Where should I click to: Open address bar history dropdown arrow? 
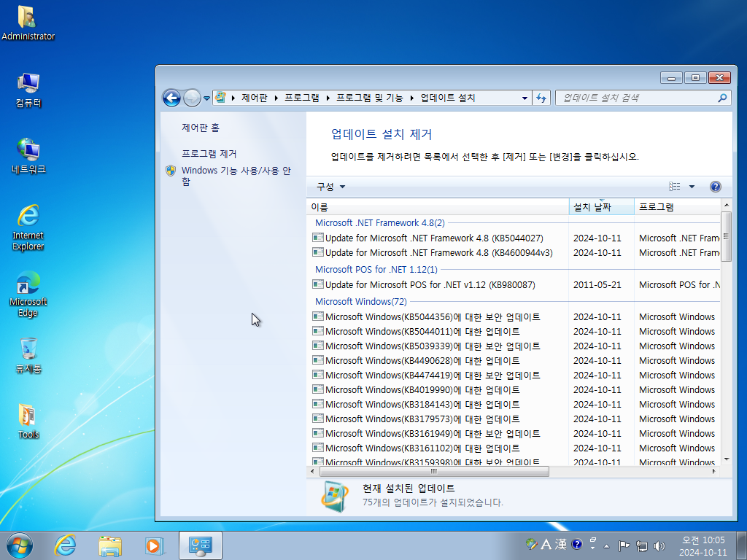525,98
